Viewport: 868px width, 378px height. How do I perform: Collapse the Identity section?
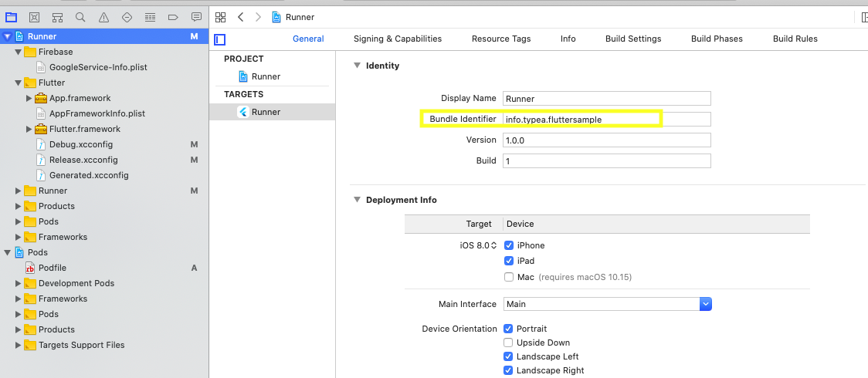[x=357, y=66]
